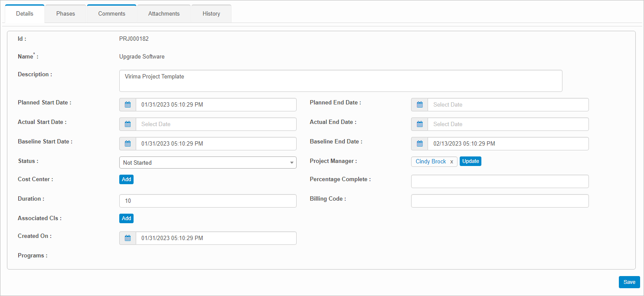Image resolution: width=644 pixels, height=296 pixels.
Task: Open the Cindy Brock project manager link
Action: [x=431, y=162]
